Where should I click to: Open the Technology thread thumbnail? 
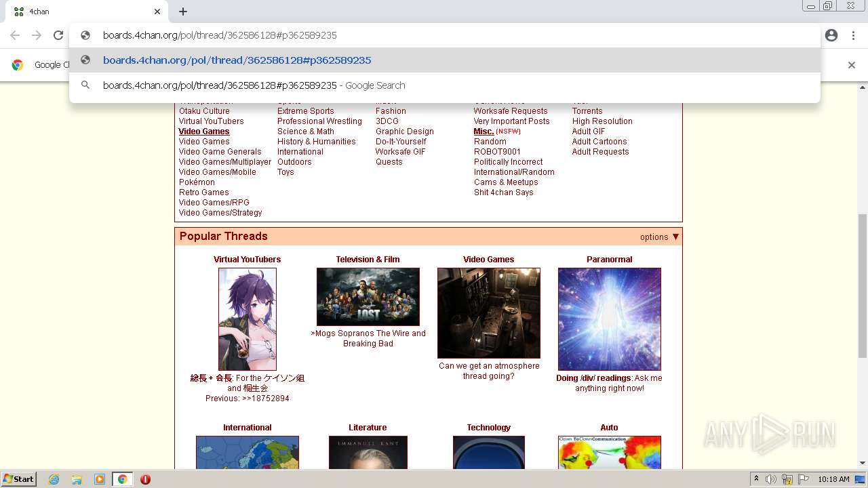[x=489, y=452]
